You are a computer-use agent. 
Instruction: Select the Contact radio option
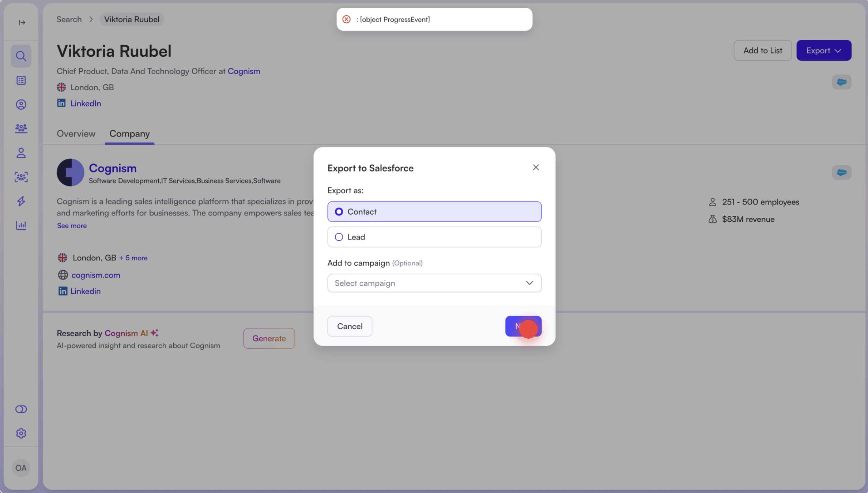(339, 211)
